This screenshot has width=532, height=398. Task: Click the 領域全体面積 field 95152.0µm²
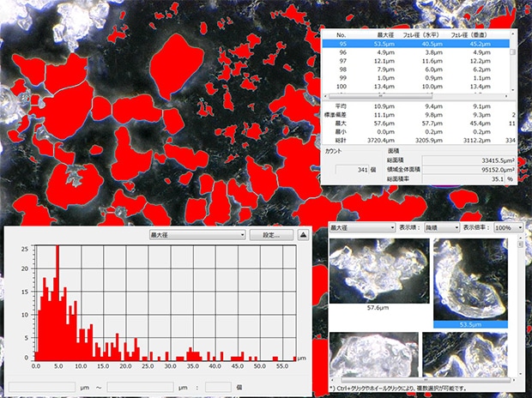pos(469,169)
